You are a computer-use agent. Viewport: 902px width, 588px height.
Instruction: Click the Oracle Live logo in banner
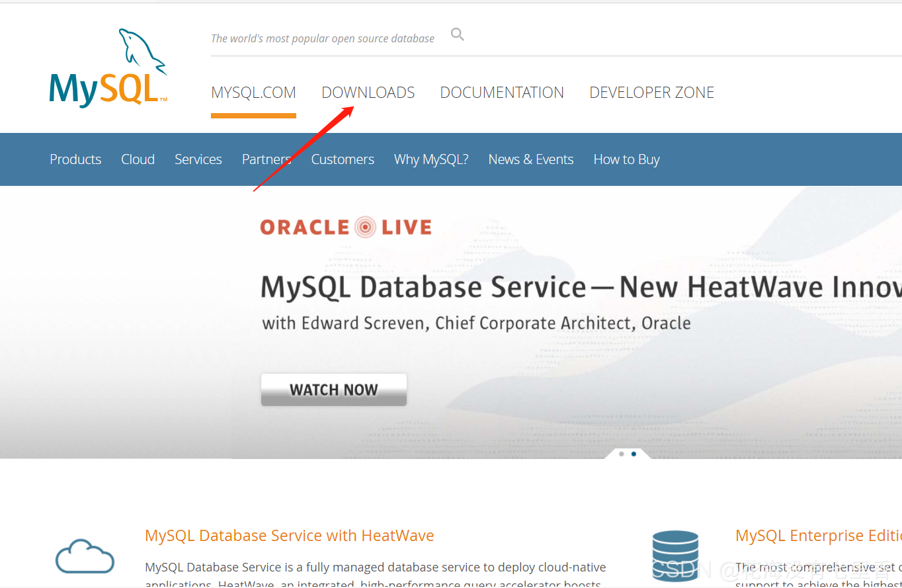(x=346, y=228)
